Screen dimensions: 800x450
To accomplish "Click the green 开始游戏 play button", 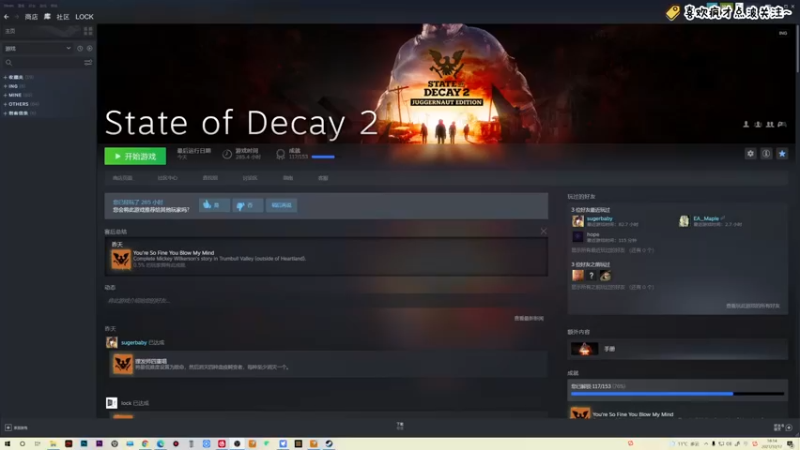I will pyautogui.click(x=135, y=156).
